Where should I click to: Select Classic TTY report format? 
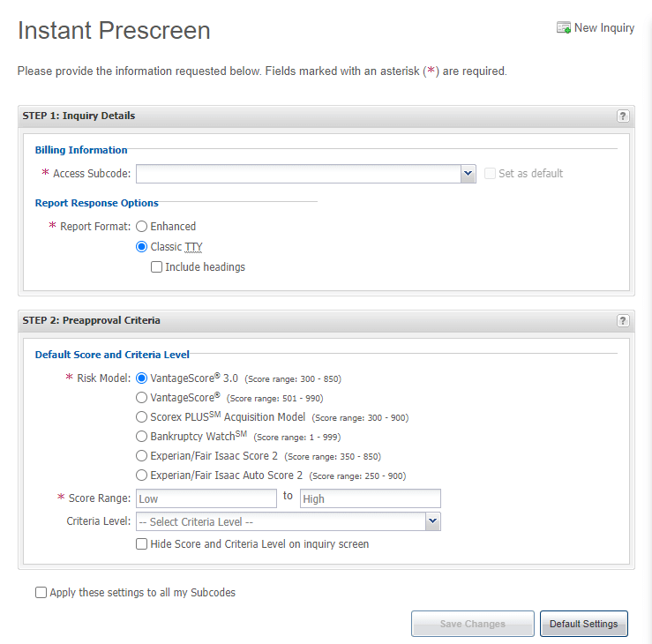click(141, 247)
